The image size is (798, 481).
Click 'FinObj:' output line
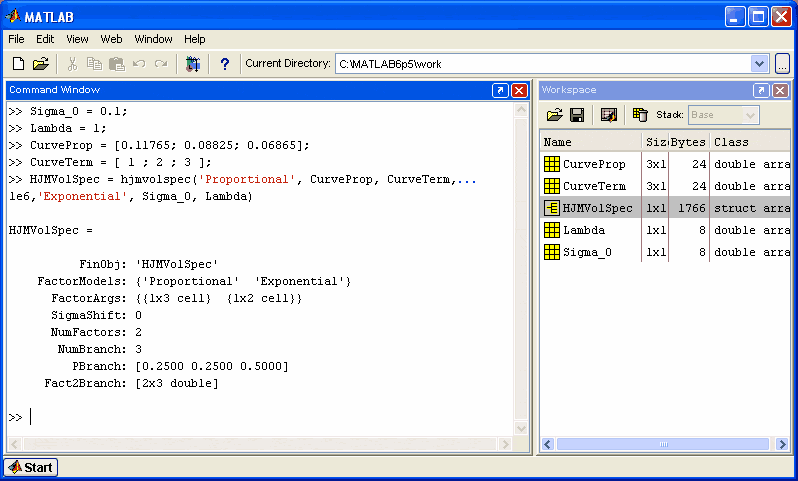click(148, 264)
